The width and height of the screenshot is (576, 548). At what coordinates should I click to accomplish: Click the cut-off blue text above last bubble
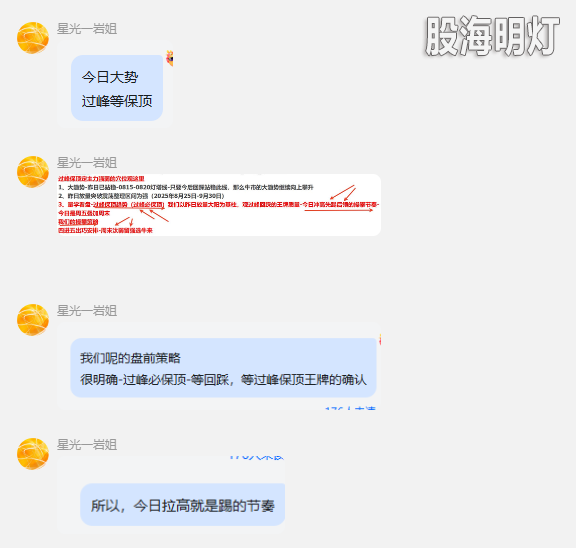(x=256, y=458)
